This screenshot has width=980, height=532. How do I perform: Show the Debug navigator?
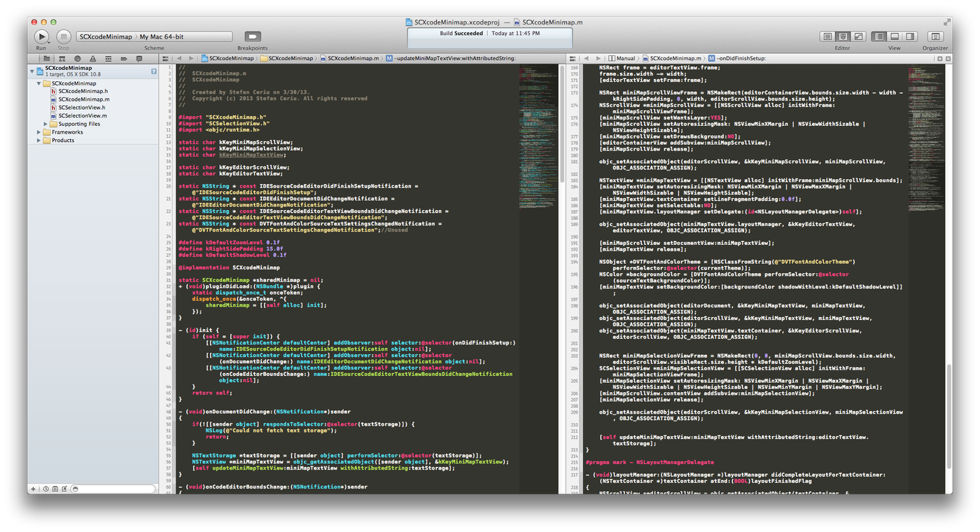click(x=108, y=59)
